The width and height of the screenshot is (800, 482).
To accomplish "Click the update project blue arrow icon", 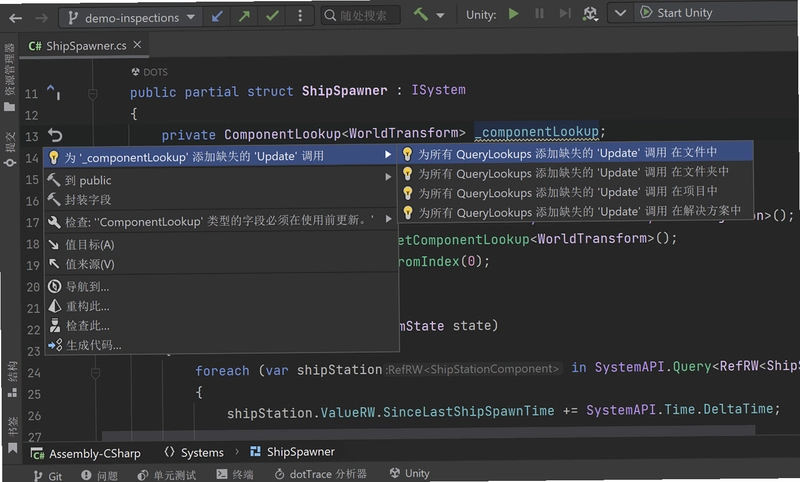I will (217, 17).
